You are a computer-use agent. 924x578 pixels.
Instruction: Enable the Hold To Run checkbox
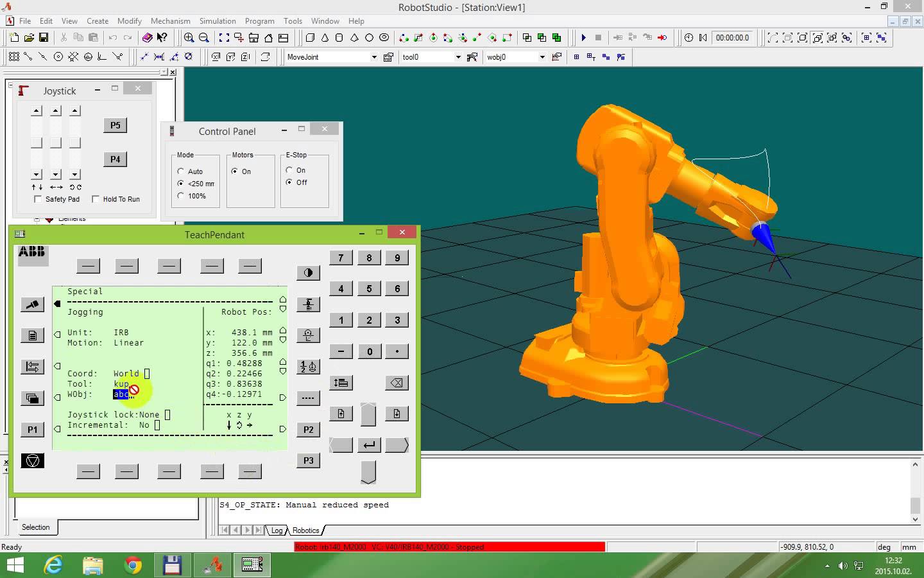pos(96,199)
